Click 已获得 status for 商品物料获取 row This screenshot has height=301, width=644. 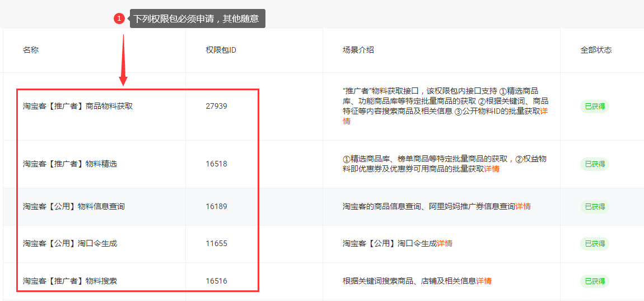point(594,106)
